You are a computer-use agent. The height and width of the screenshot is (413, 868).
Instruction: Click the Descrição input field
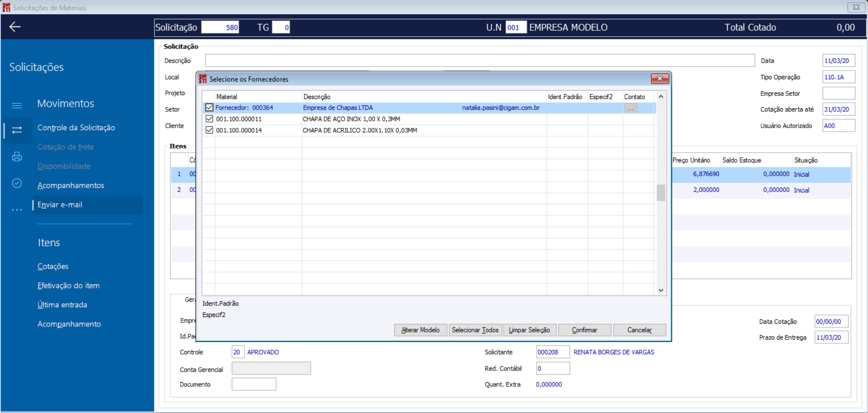[x=480, y=61]
